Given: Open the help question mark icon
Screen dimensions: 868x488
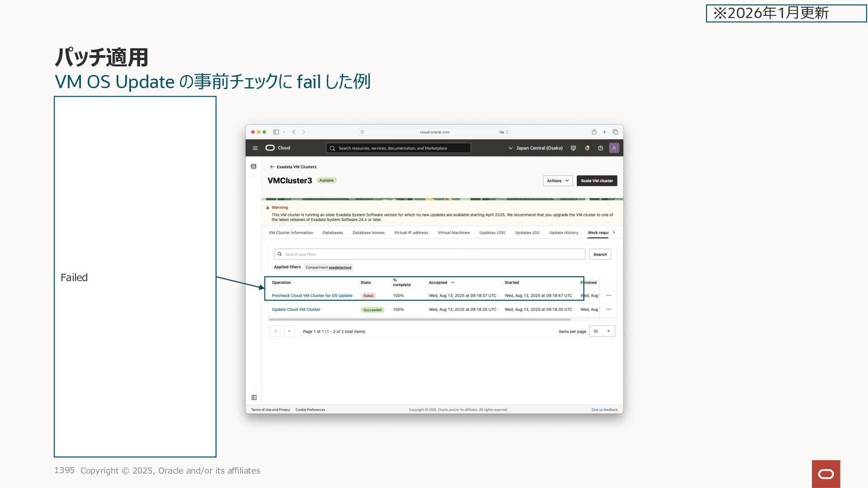Looking at the screenshot, I should 600,148.
